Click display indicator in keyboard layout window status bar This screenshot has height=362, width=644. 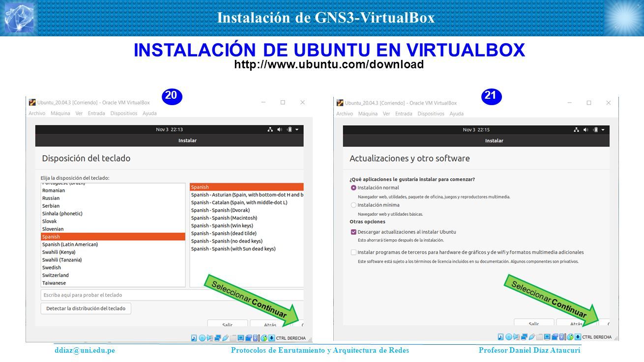pos(240,338)
